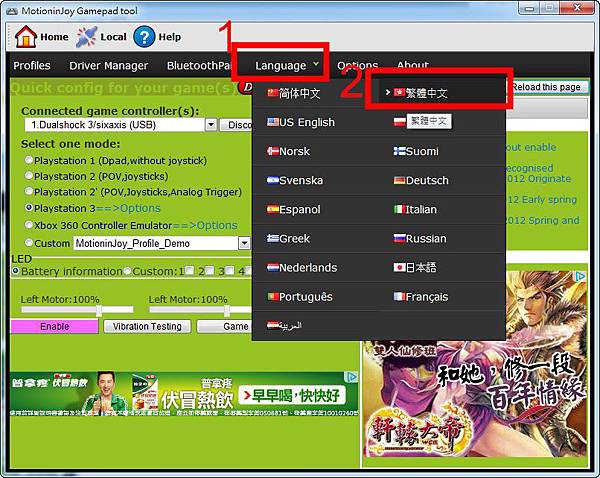The height and width of the screenshot is (478, 600).
Task: Click the Disconnect button
Action: tap(236, 125)
